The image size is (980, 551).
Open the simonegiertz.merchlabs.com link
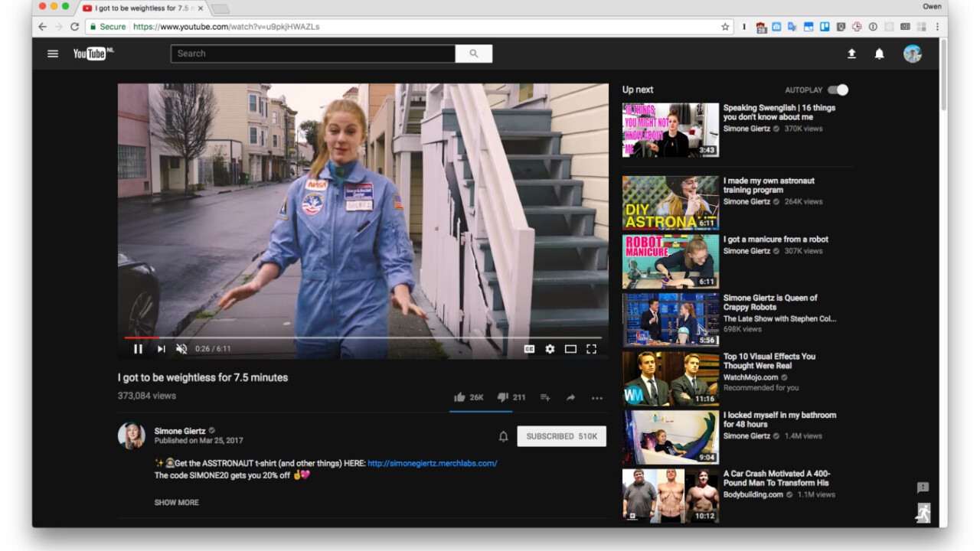[x=432, y=463]
